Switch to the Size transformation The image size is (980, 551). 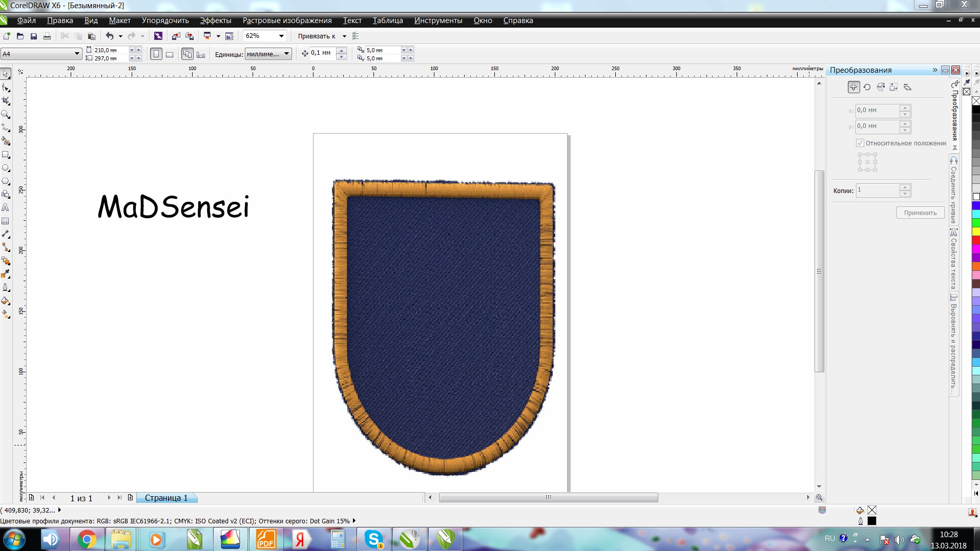894,87
